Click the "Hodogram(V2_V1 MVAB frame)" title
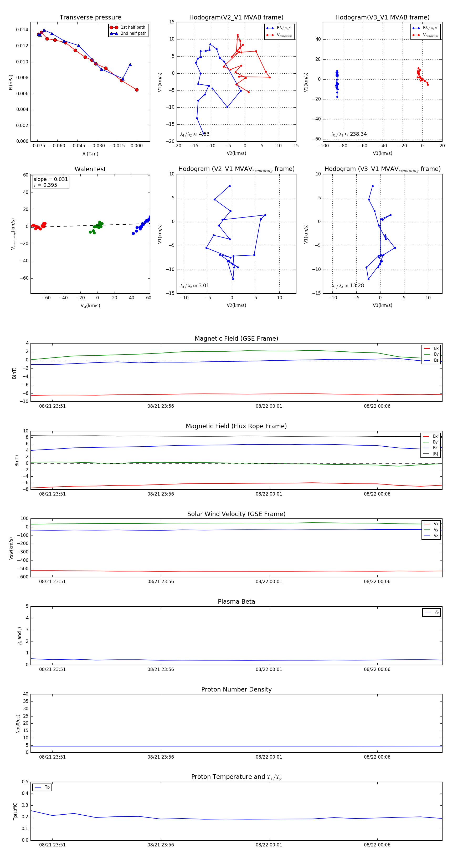473x868 pixels. (x=236, y=18)
